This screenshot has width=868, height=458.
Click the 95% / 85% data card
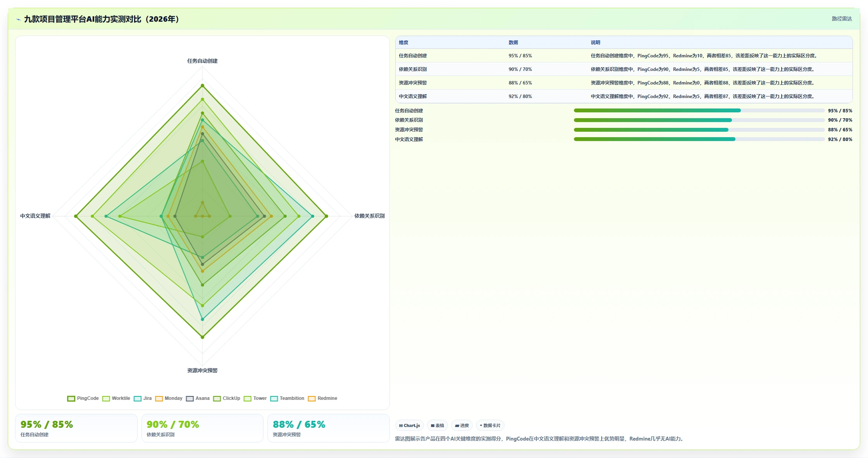tap(76, 428)
